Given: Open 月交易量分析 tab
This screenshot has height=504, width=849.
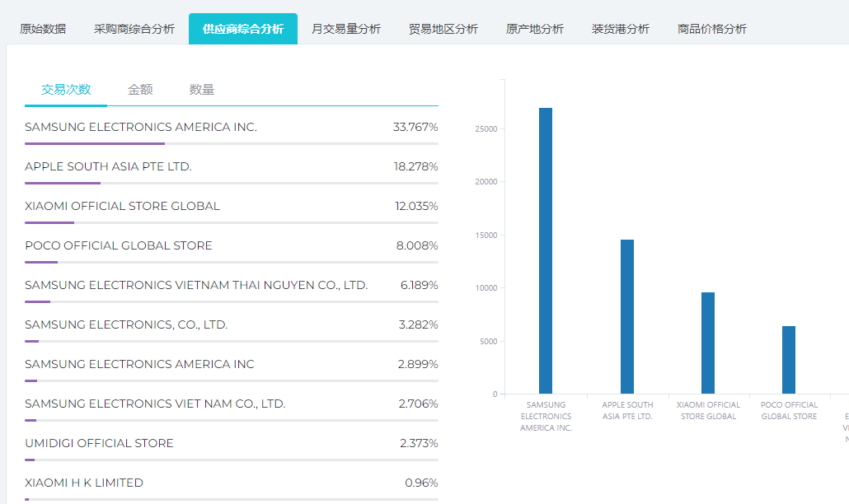Looking at the screenshot, I should point(345,29).
